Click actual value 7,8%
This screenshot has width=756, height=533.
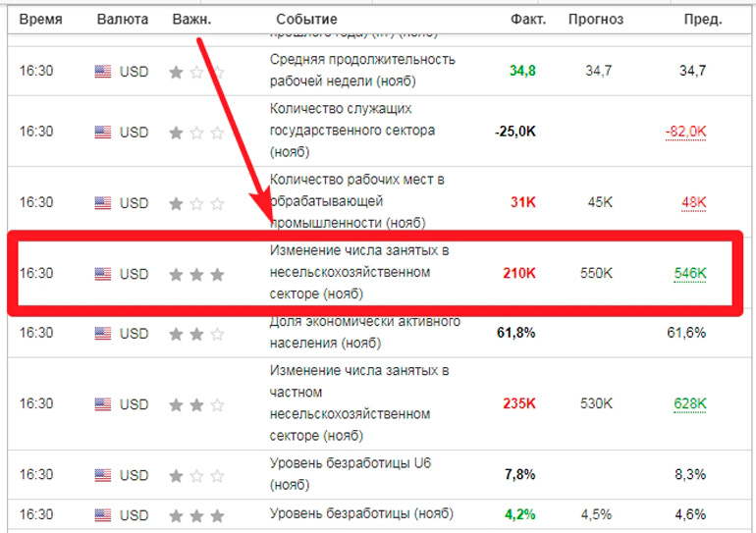tap(520, 474)
